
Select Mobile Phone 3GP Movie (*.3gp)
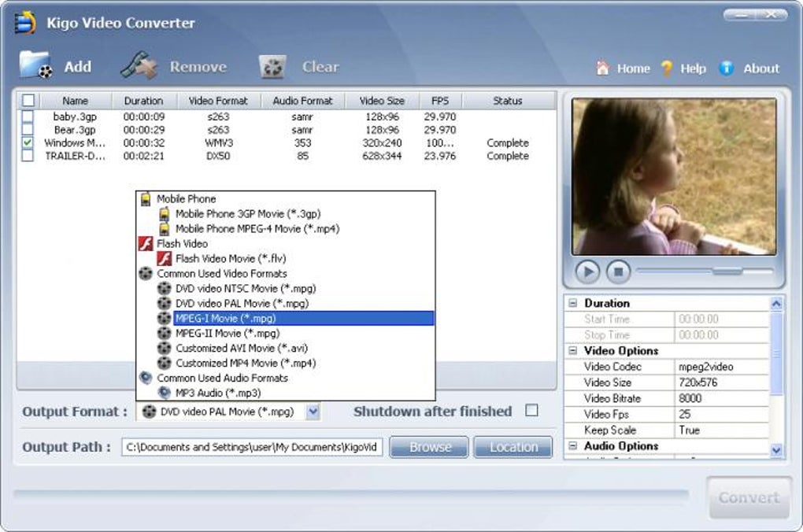248,213
